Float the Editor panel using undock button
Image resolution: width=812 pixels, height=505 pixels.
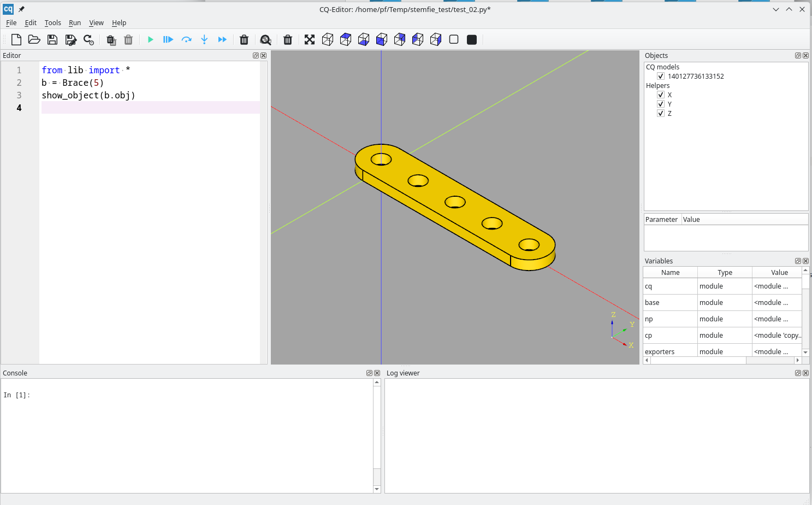pos(256,56)
